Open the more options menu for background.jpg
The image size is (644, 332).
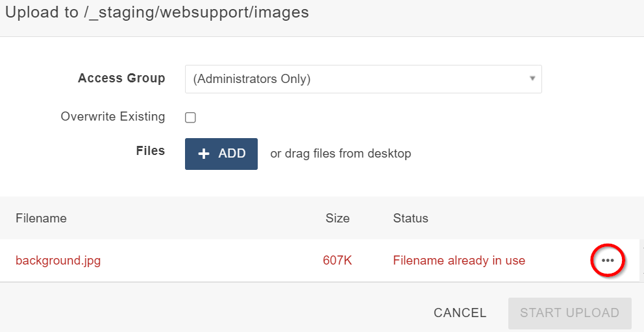tap(608, 261)
